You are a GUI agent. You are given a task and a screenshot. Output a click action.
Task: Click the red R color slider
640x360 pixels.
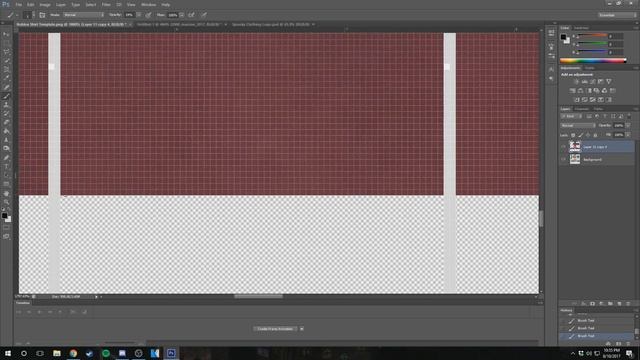(591, 36)
